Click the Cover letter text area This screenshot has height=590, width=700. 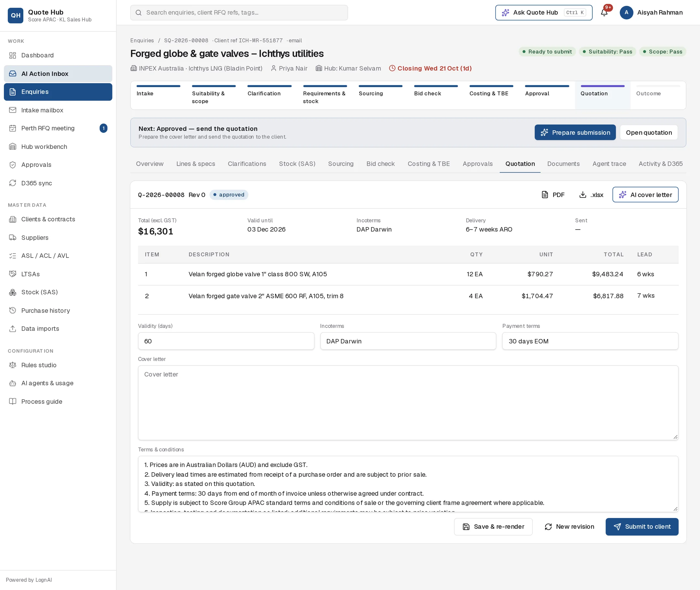click(408, 403)
